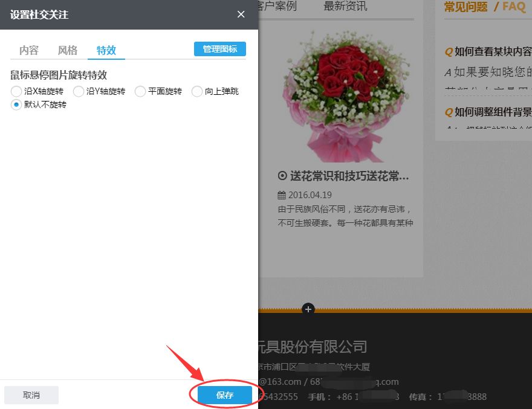Click the circular bullet icon before 送花常识 title
Image resolution: width=532 pixels, height=409 pixels.
click(x=282, y=176)
